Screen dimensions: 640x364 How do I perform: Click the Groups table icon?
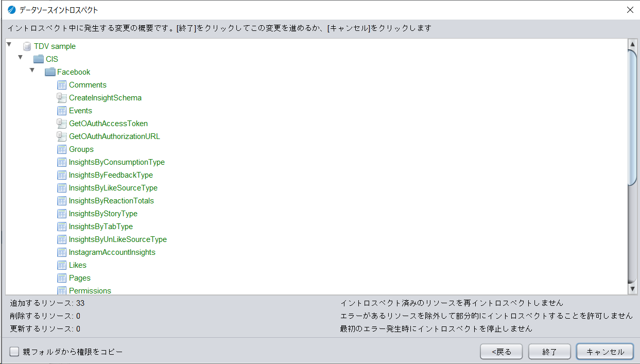pyautogui.click(x=62, y=149)
